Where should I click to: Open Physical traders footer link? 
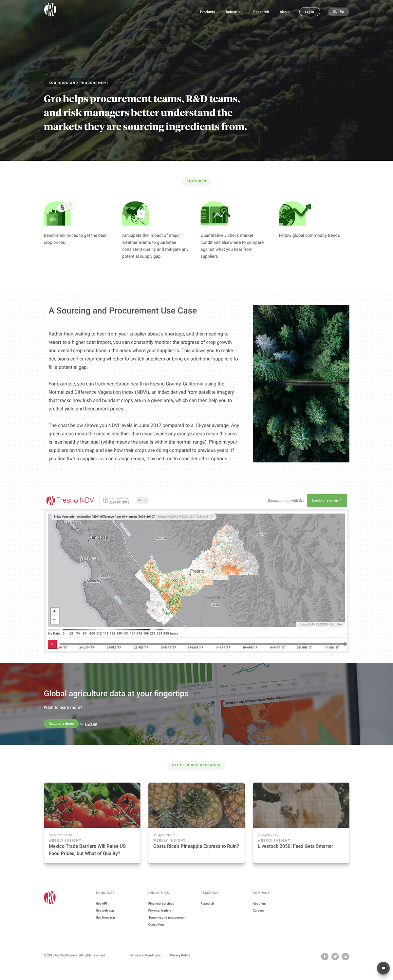click(159, 910)
